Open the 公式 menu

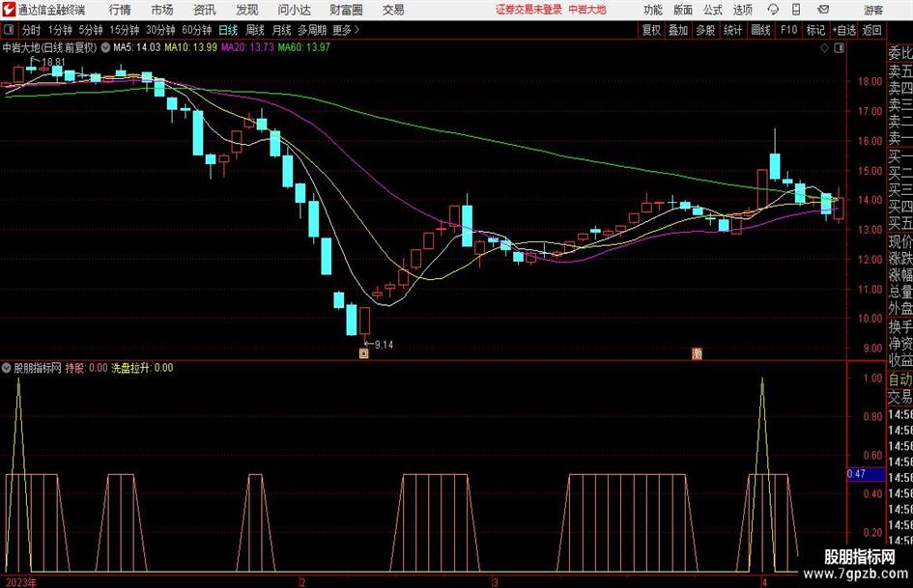click(x=713, y=10)
